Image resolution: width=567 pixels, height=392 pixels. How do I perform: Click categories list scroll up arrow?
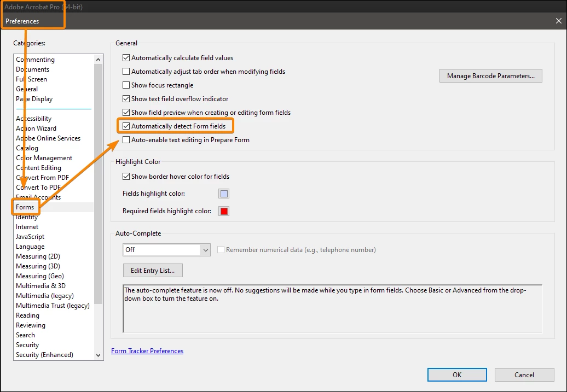[98, 59]
